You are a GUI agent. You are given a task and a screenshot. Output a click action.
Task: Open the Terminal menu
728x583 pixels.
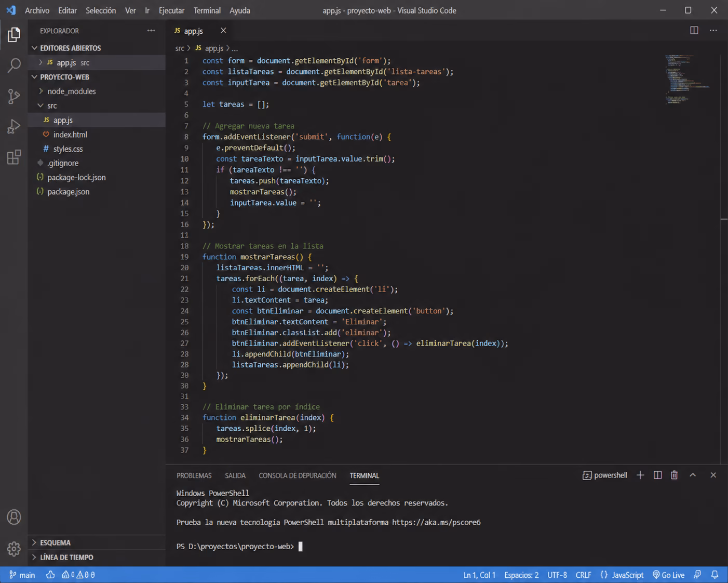point(207,10)
